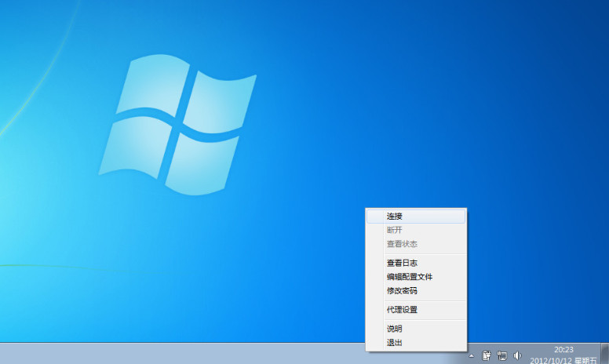Click the Show Desktop button at taskbar end
The width and height of the screenshot is (609, 364).
[x=605, y=354]
